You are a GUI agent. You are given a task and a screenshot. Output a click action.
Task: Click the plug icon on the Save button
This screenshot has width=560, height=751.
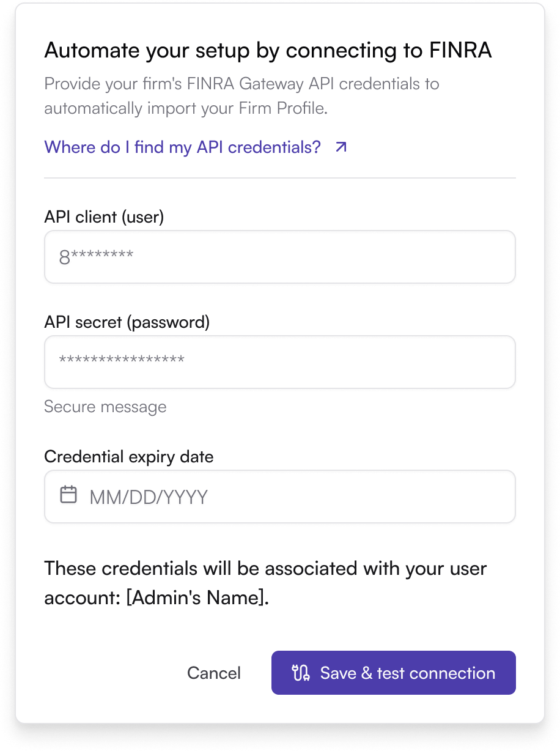point(301,673)
